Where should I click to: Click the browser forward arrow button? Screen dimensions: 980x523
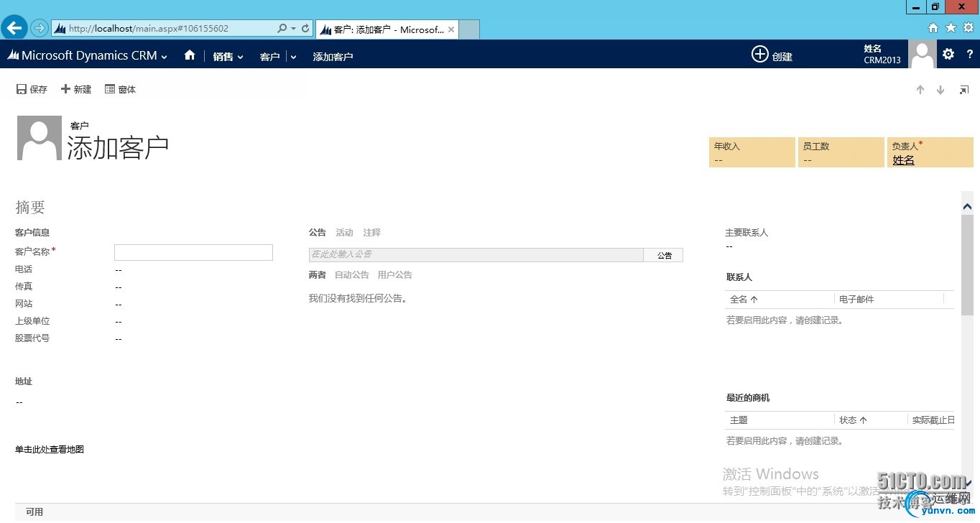39,28
